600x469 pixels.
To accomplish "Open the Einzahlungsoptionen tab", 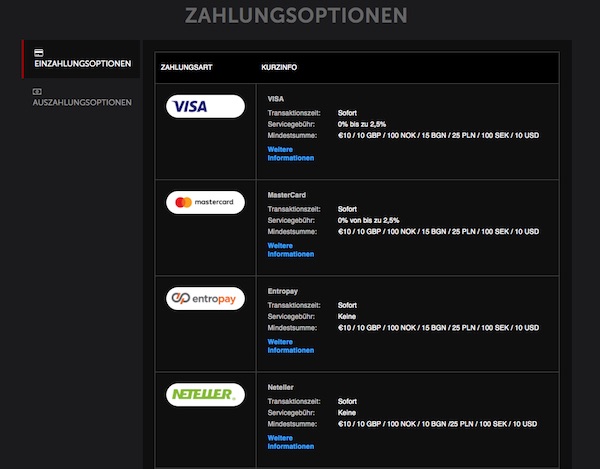I will [81, 59].
